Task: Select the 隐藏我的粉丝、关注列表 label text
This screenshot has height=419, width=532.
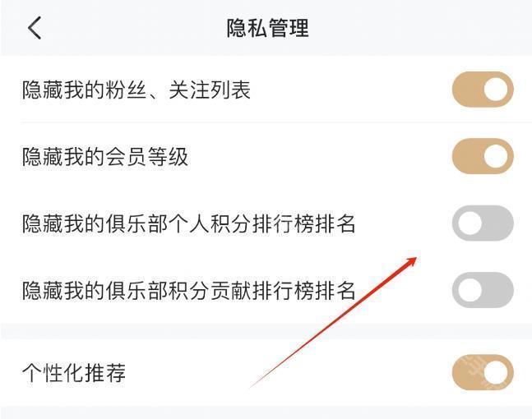Action: coord(136,90)
